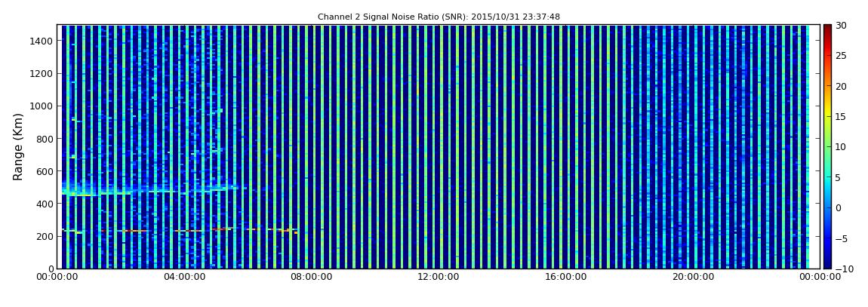
Task: Click the colorbar label 15
Action: click(x=842, y=117)
